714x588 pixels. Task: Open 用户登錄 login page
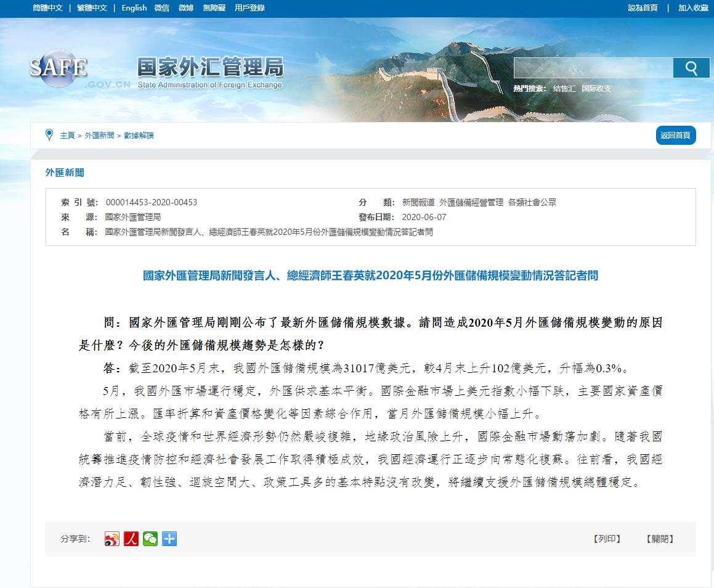(x=249, y=8)
